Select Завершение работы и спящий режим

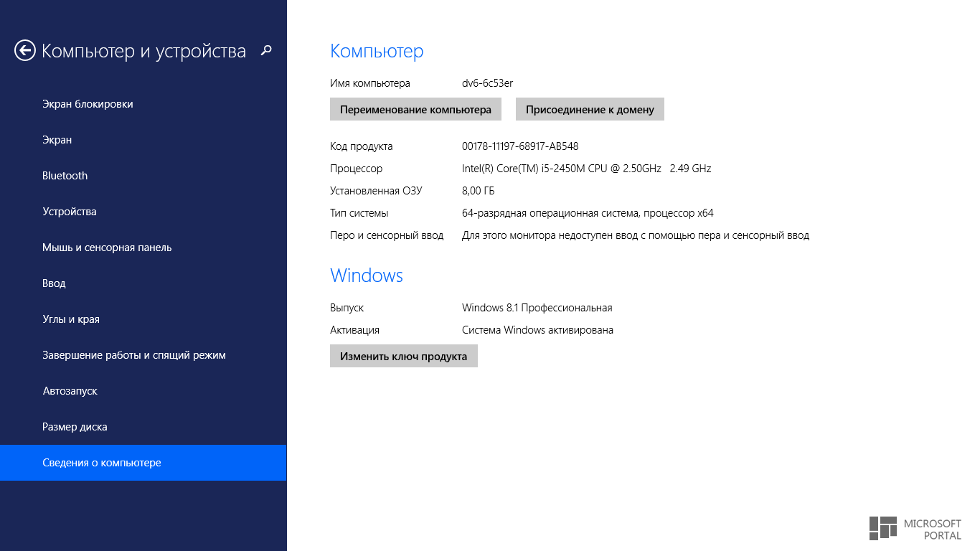click(x=143, y=355)
